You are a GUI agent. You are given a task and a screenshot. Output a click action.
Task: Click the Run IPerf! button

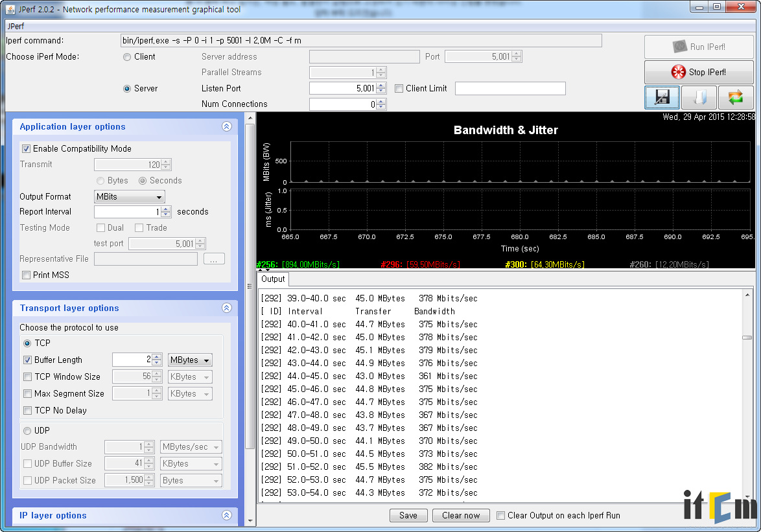(x=699, y=47)
